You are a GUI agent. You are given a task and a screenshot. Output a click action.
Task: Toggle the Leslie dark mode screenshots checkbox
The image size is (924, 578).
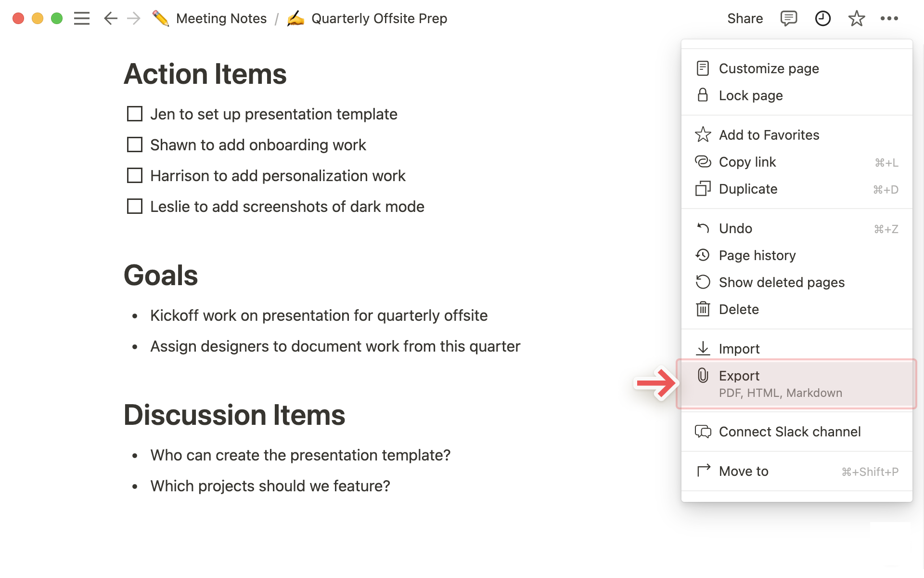coord(134,207)
